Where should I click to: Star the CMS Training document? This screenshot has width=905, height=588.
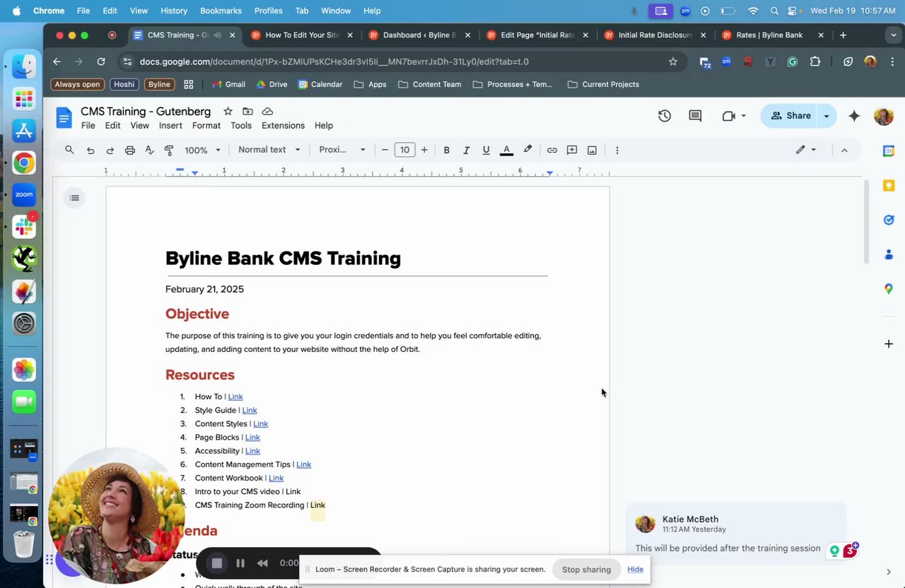point(228,112)
